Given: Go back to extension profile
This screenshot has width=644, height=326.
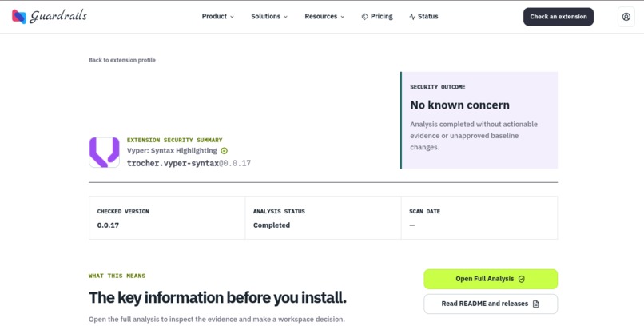Looking at the screenshot, I should pyautogui.click(x=122, y=60).
